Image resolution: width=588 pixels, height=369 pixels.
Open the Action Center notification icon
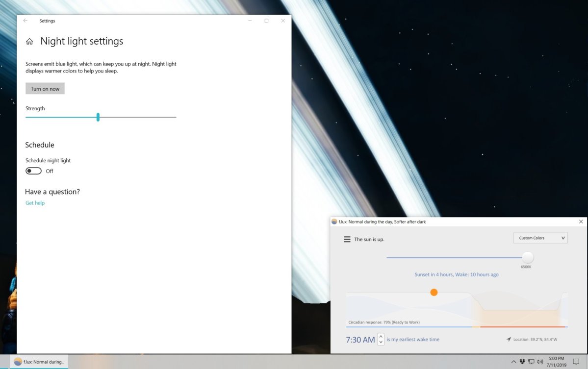[x=576, y=362]
